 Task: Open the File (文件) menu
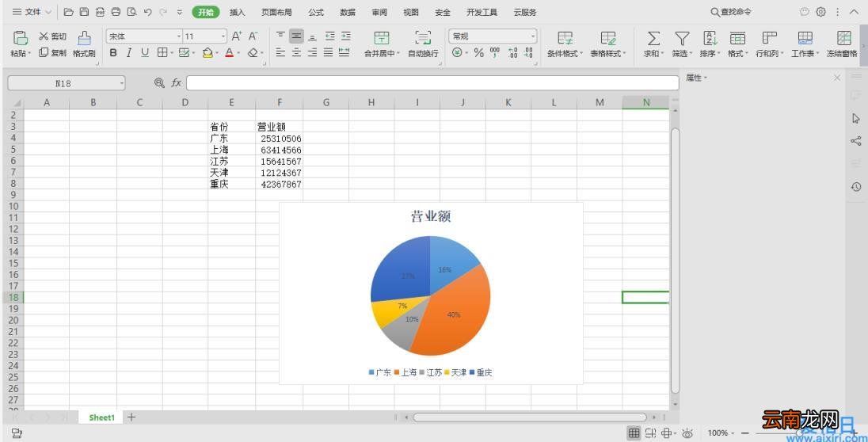pyautogui.click(x=32, y=12)
